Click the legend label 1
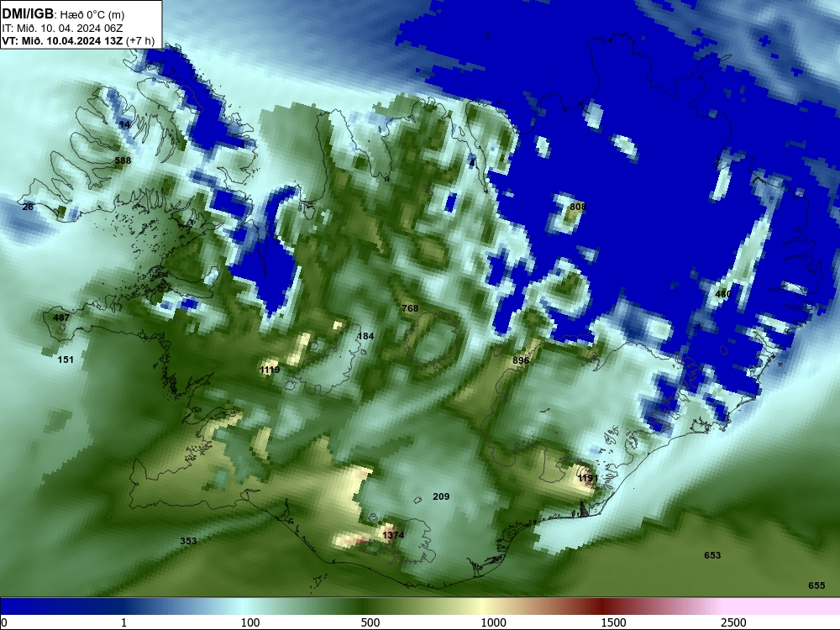 pyautogui.click(x=123, y=622)
